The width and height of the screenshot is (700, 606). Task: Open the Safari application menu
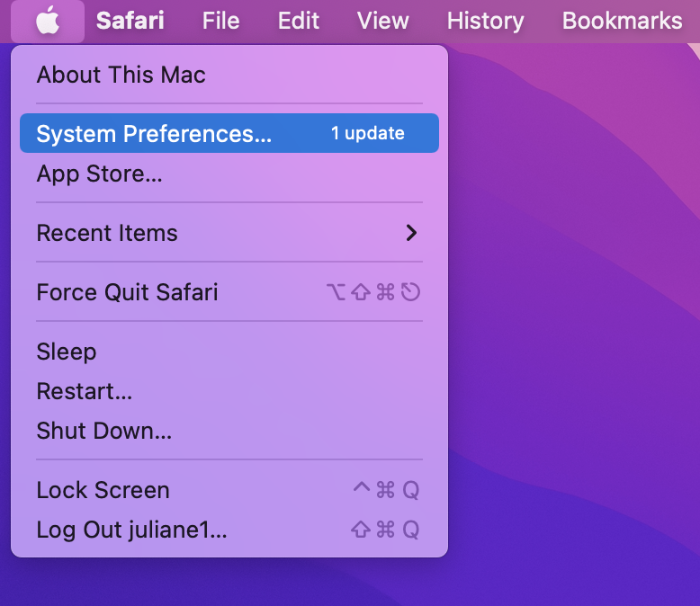130,21
